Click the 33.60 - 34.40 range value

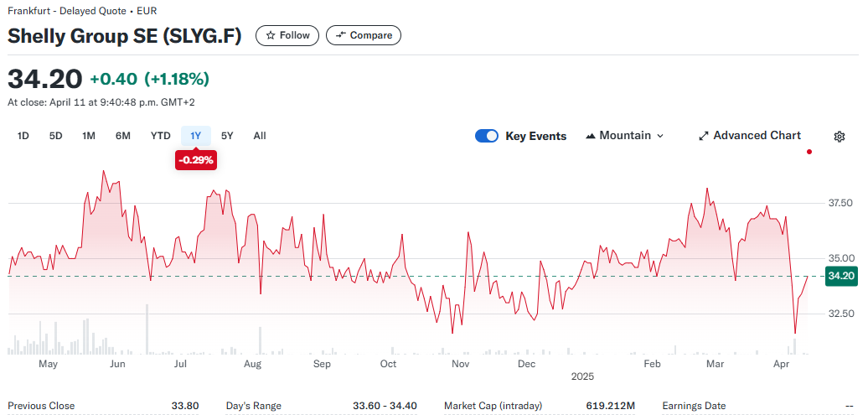tap(385, 406)
